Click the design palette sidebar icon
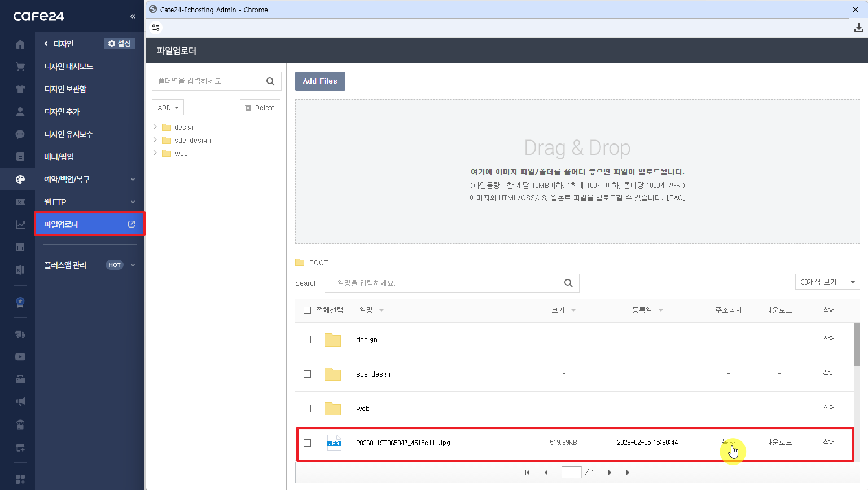The height and width of the screenshot is (490, 868). pos(20,180)
